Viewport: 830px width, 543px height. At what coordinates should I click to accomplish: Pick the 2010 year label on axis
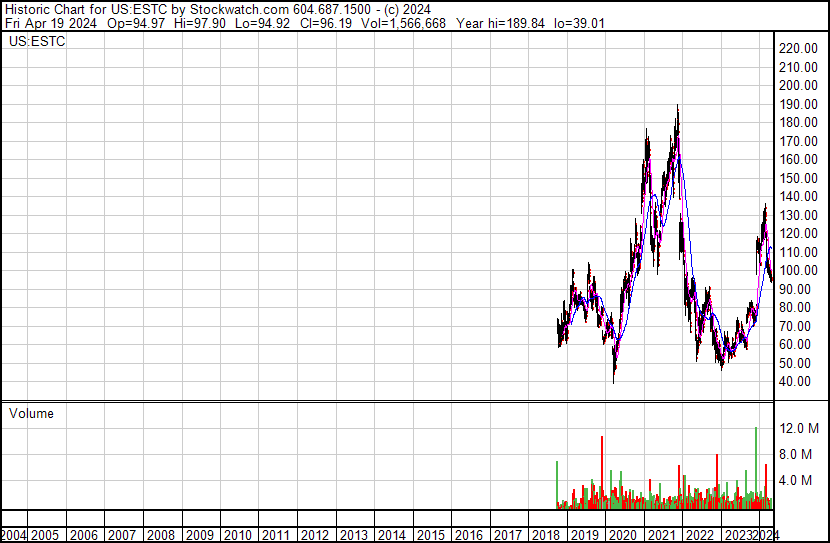point(238,535)
